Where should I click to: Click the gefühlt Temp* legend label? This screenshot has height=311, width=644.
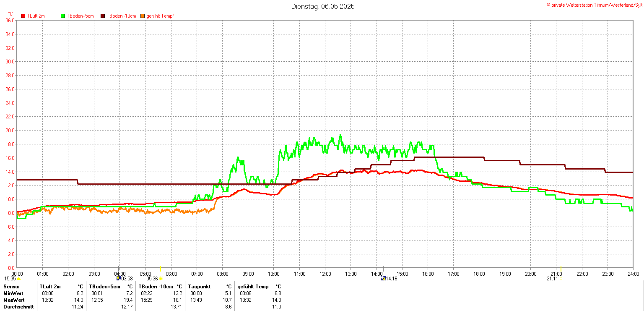click(160, 16)
